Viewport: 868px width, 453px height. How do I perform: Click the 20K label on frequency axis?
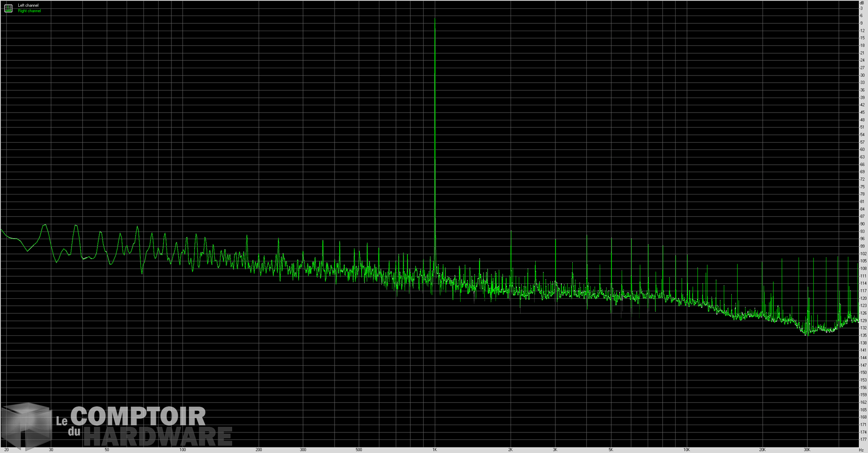762,450
